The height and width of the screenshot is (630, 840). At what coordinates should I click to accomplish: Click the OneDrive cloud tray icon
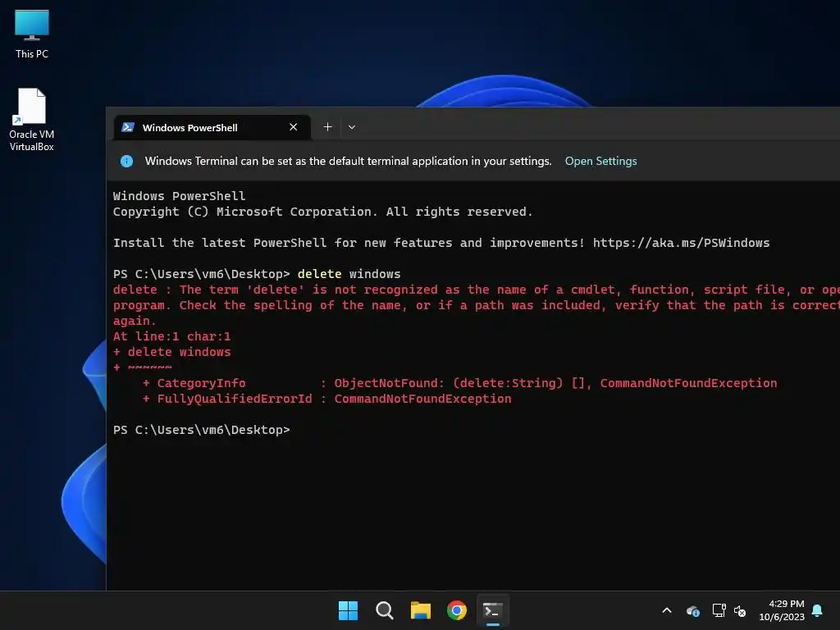pyautogui.click(x=692, y=610)
